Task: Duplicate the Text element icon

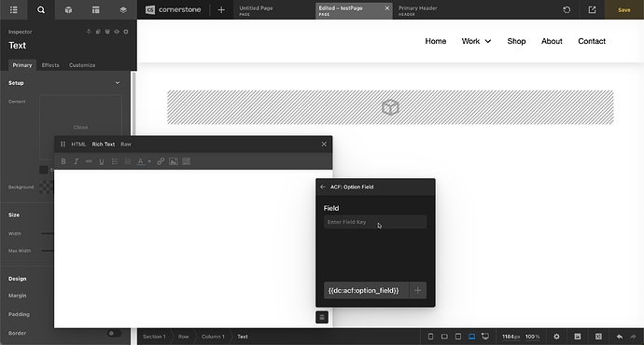Action: pos(98,32)
